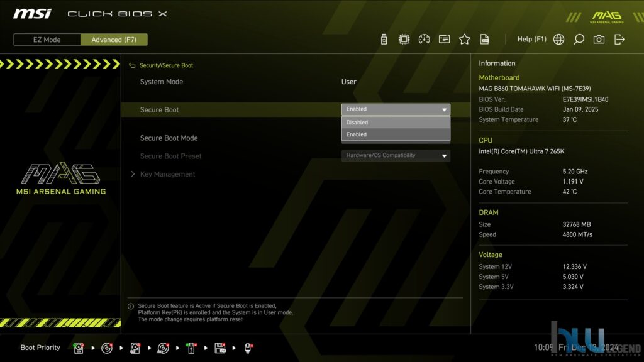The width and height of the screenshot is (644, 362).
Task: Click the System Temperature value
Action: coord(570,120)
